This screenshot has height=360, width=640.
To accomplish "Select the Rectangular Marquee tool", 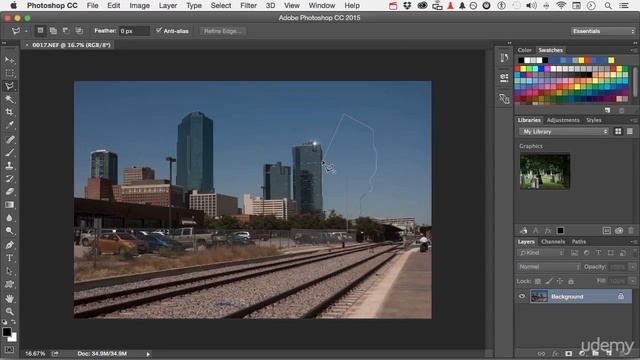I will pos(9,73).
